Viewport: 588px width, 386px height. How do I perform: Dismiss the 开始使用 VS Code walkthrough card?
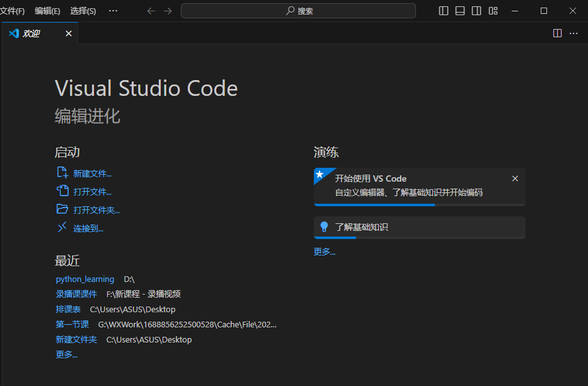pos(515,178)
